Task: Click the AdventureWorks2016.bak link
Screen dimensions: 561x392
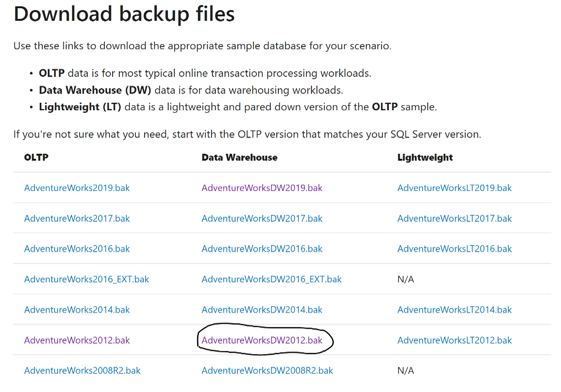Action: (x=77, y=249)
